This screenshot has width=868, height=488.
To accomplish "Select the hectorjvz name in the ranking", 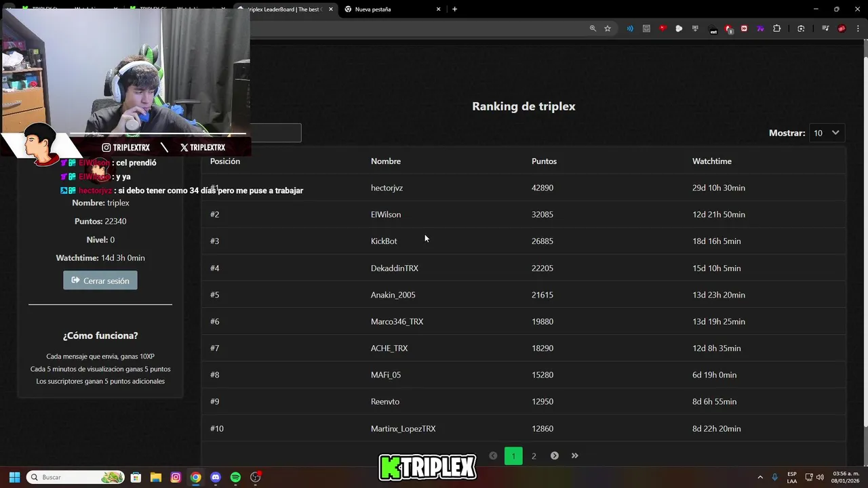I will (387, 188).
